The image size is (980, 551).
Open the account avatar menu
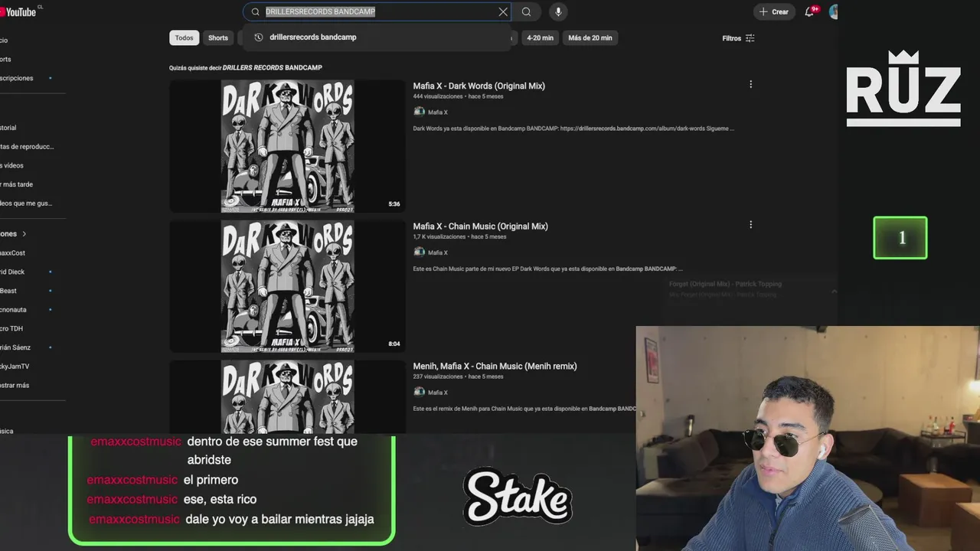[834, 11]
